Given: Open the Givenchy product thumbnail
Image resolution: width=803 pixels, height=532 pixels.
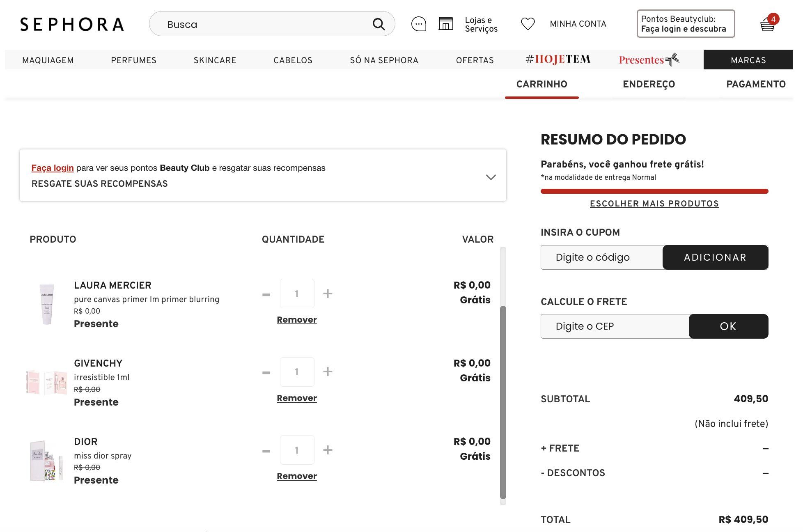Looking at the screenshot, I should (x=46, y=382).
